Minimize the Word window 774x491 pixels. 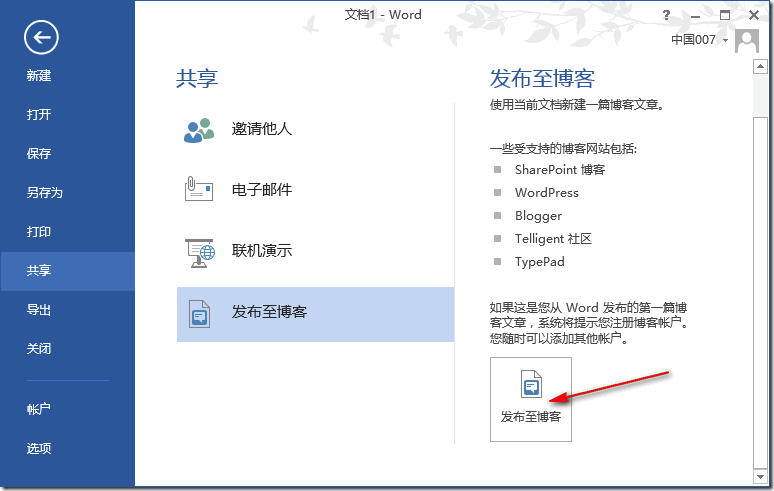696,16
